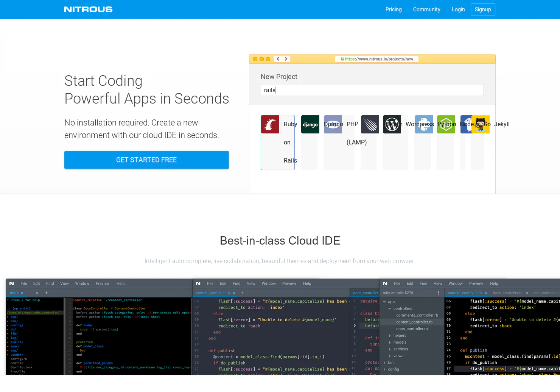This screenshot has height=392, width=560.
Task: Go to the Community page
Action: tap(427, 9)
